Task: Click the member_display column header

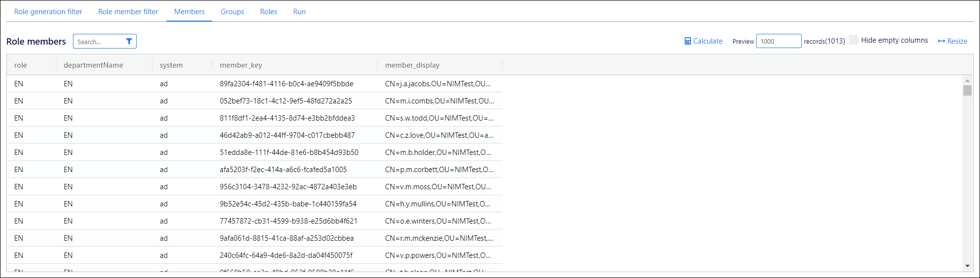Action: (x=412, y=65)
